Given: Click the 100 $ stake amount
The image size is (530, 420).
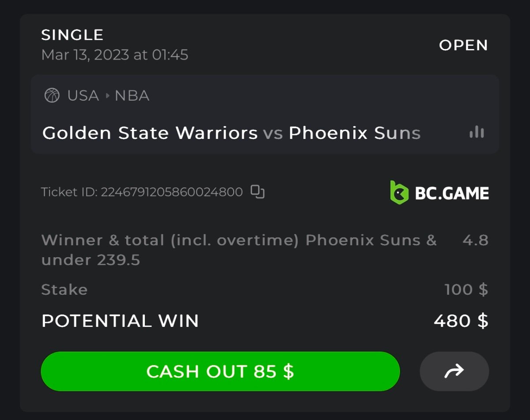Looking at the screenshot, I should 466,289.
